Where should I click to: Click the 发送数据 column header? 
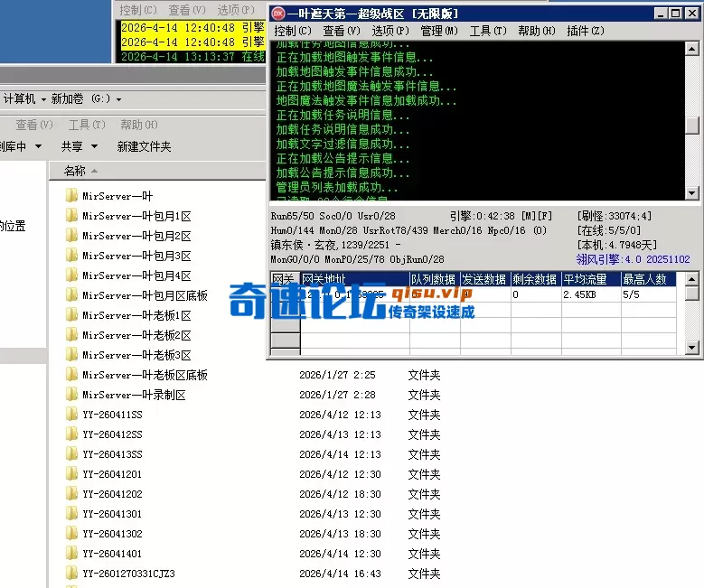485,279
